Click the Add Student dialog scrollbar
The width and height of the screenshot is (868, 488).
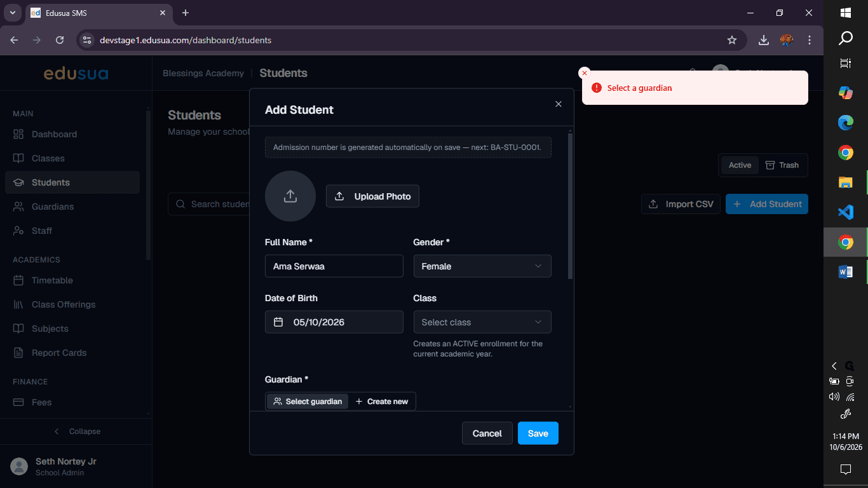point(570,207)
